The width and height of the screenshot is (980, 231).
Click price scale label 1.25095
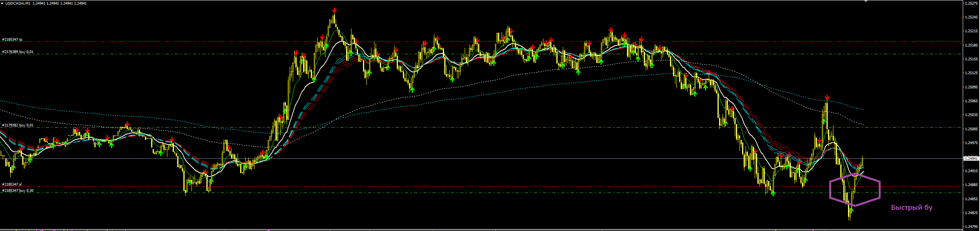point(971,87)
